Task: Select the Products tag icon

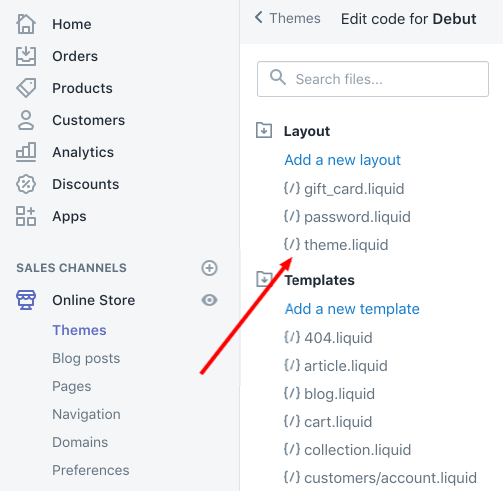Action: tap(26, 88)
